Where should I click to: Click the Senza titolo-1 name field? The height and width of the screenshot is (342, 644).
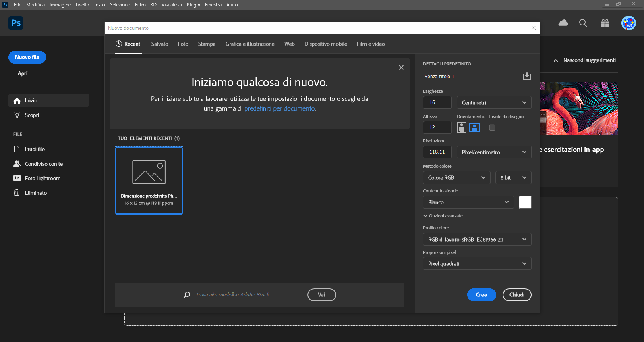(471, 77)
